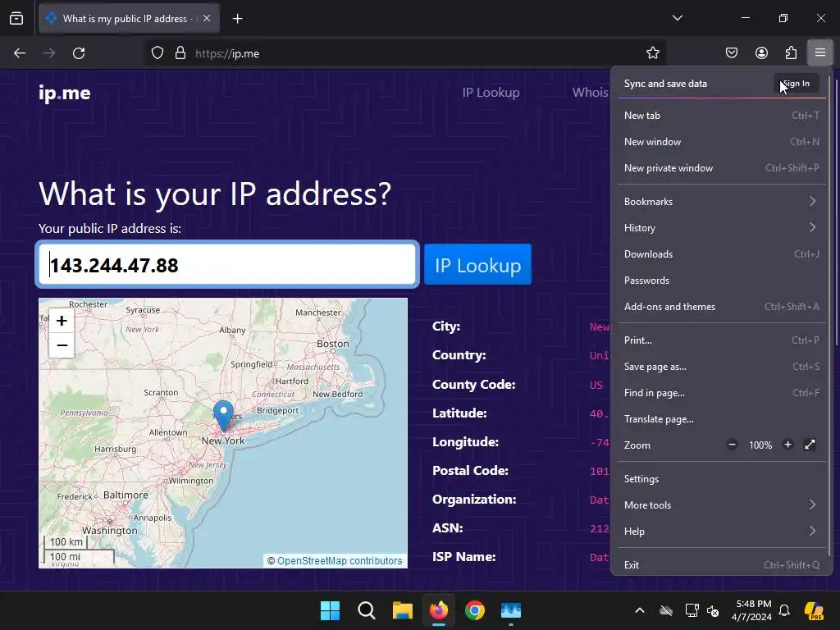Choose Translate page…
The width and height of the screenshot is (840, 630).
[x=721, y=419]
